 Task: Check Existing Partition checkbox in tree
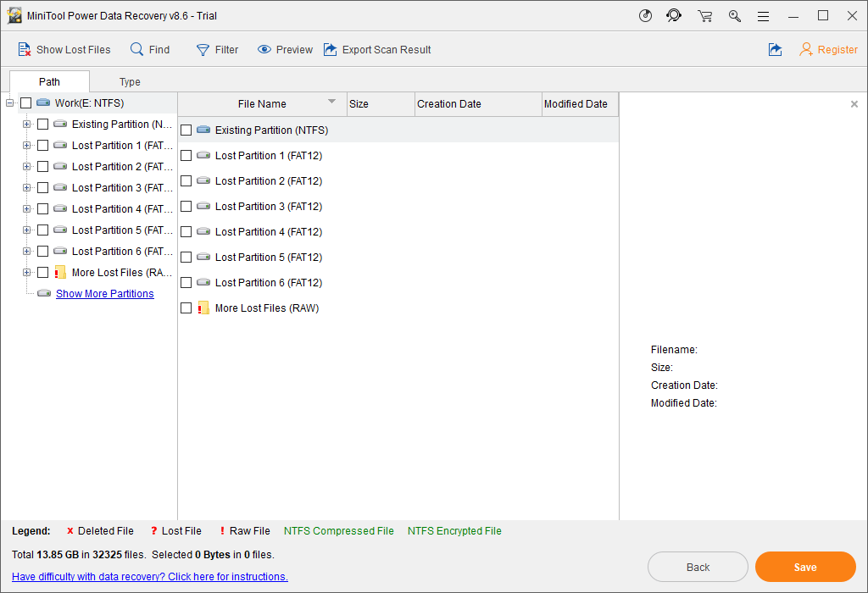(x=42, y=124)
